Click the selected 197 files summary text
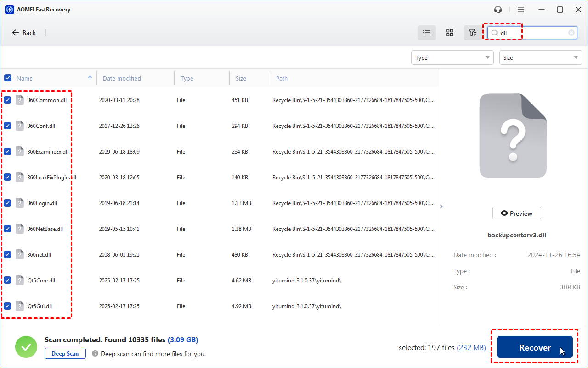This screenshot has width=588, height=368. [x=442, y=348]
